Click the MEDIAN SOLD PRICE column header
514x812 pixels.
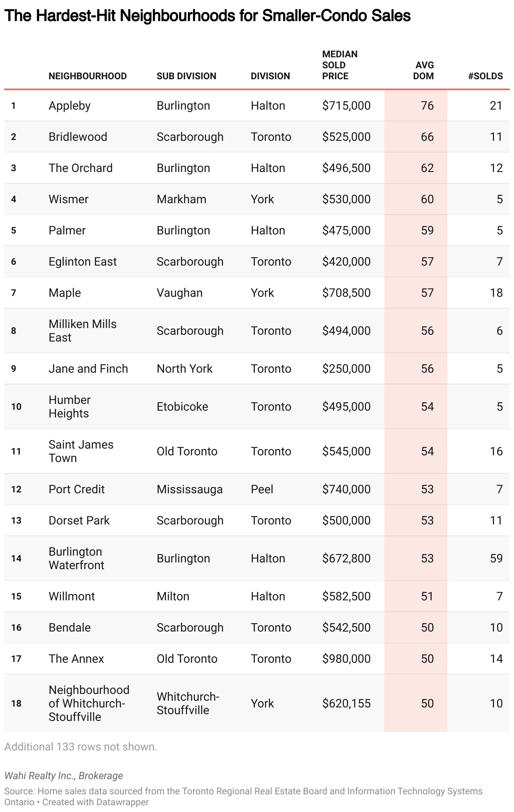coord(340,65)
